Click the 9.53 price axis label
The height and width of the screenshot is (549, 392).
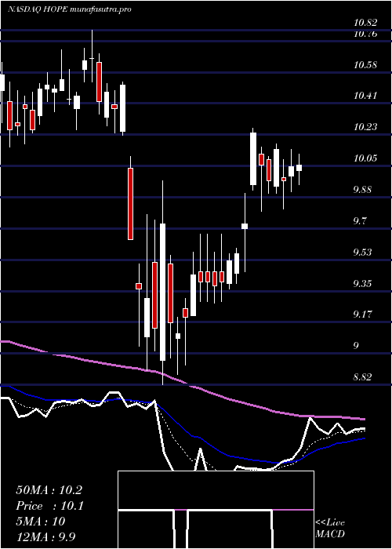pyautogui.click(x=362, y=252)
